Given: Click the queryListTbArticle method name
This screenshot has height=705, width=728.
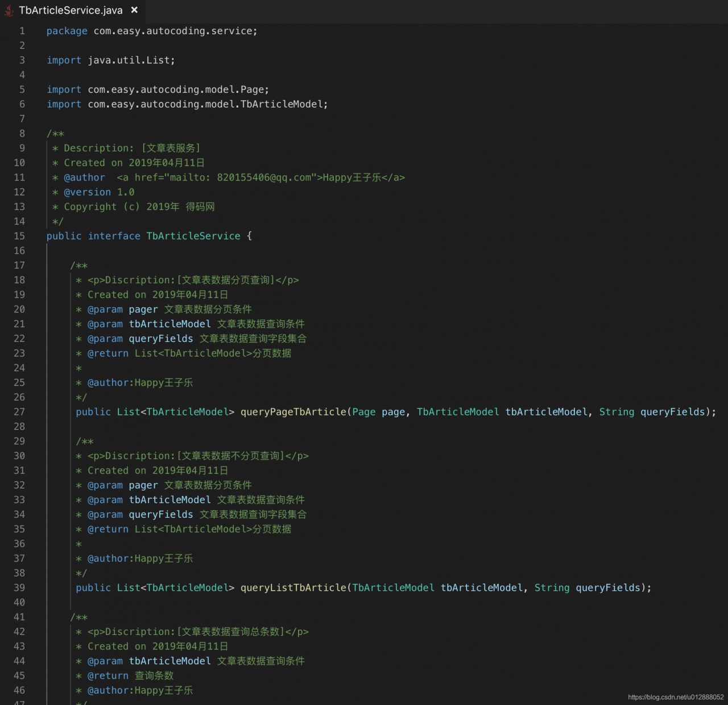Looking at the screenshot, I should point(293,588).
